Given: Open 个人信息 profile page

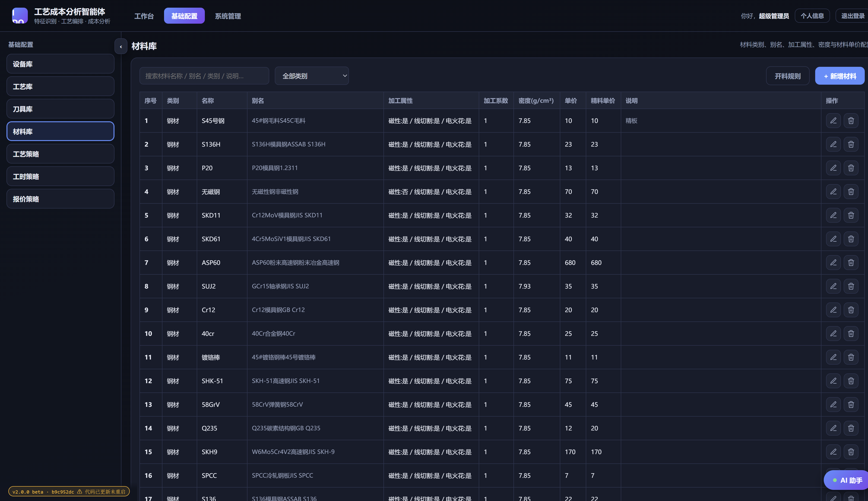Looking at the screenshot, I should (812, 16).
